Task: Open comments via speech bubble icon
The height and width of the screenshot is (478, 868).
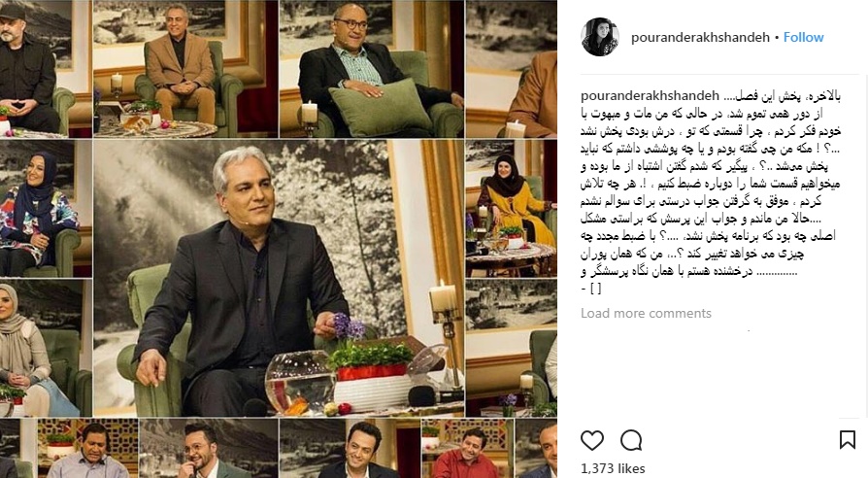Action: (x=631, y=440)
